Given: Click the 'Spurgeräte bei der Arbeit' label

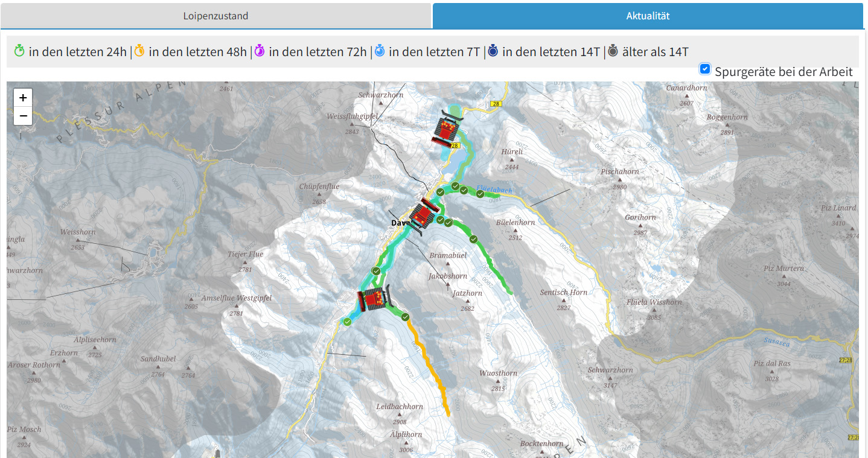Looking at the screenshot, I should tap(783, 72).
